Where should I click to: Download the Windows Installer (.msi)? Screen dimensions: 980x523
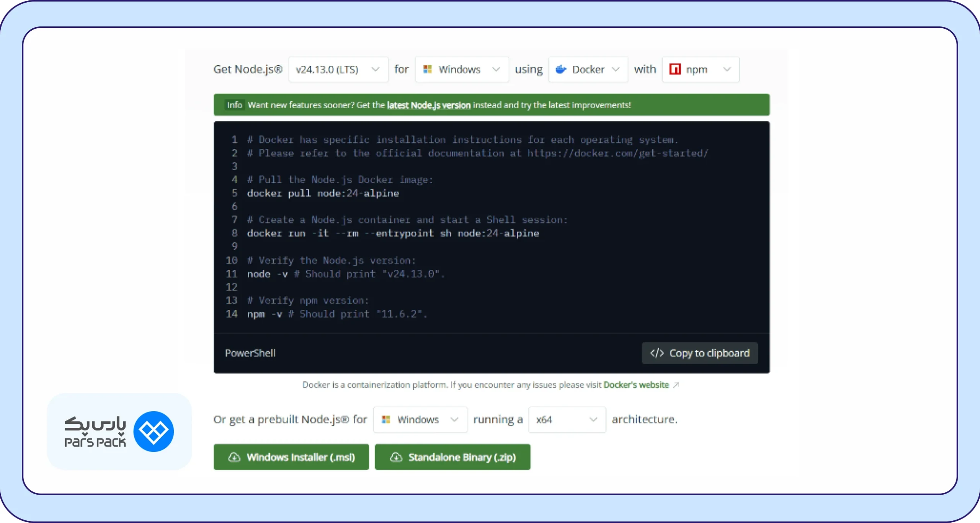coord(291,457)
